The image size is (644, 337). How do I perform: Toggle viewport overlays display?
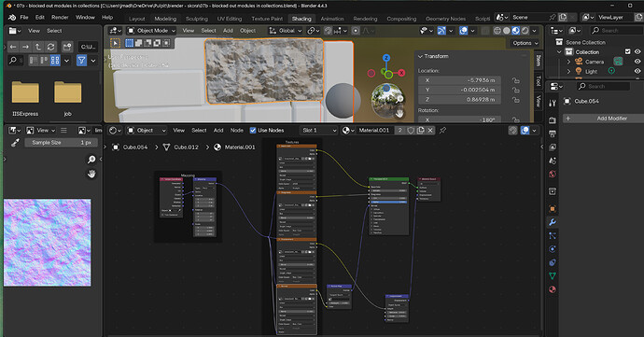(463, 31)
